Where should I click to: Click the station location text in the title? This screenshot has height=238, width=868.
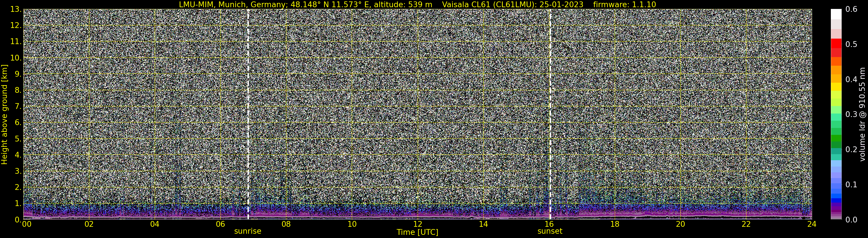(x=305, y=4)
